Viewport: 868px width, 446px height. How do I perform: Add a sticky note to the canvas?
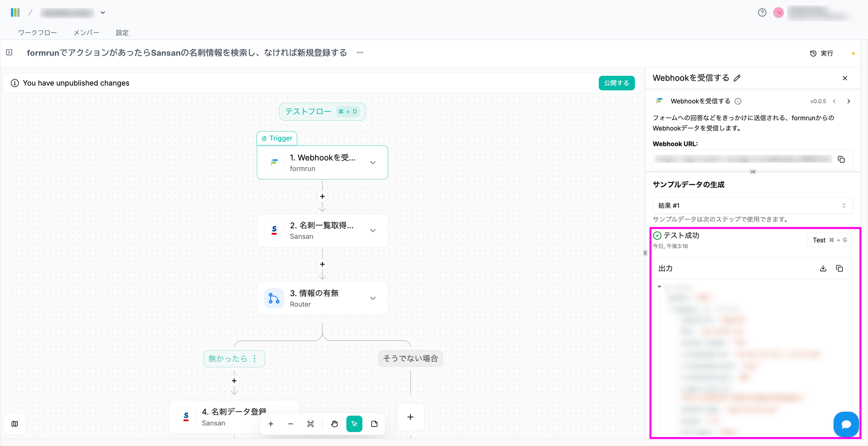point(374,424)
